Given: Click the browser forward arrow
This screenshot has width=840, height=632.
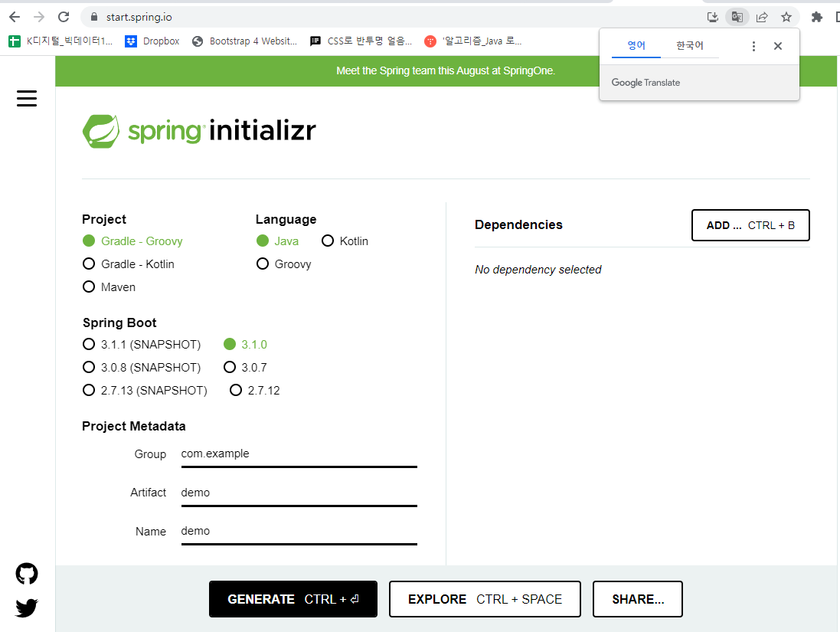Looking at the screenshot, I should coord(39,17).
